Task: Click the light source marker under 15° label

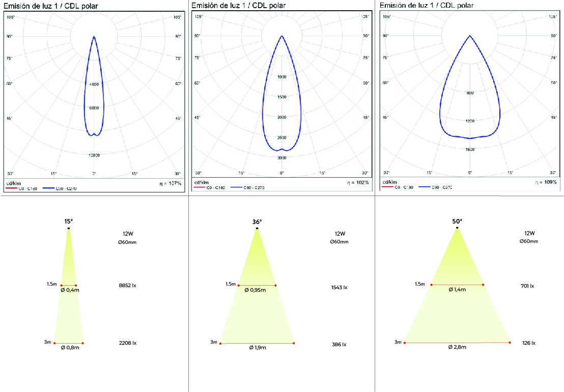Action: point(69,229)
